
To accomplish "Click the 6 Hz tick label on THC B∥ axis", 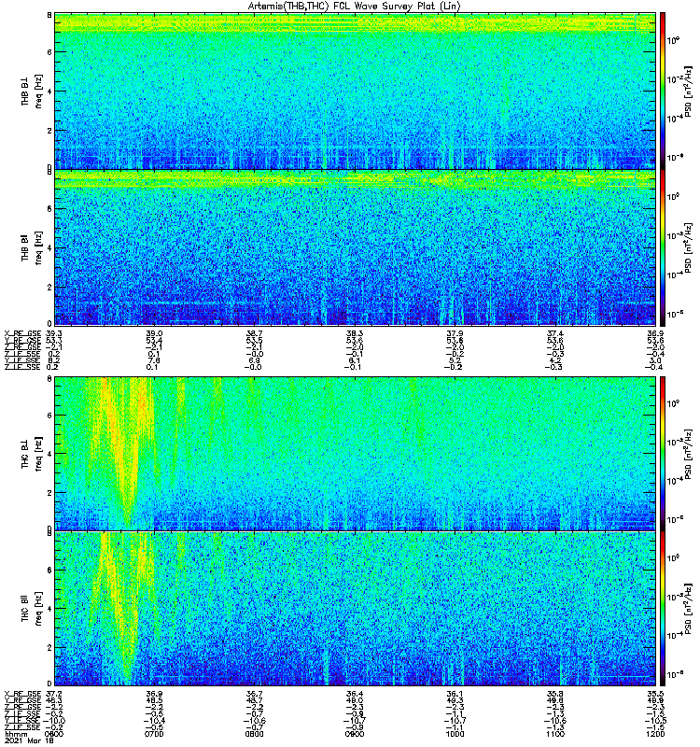I will tap(49, 570).
